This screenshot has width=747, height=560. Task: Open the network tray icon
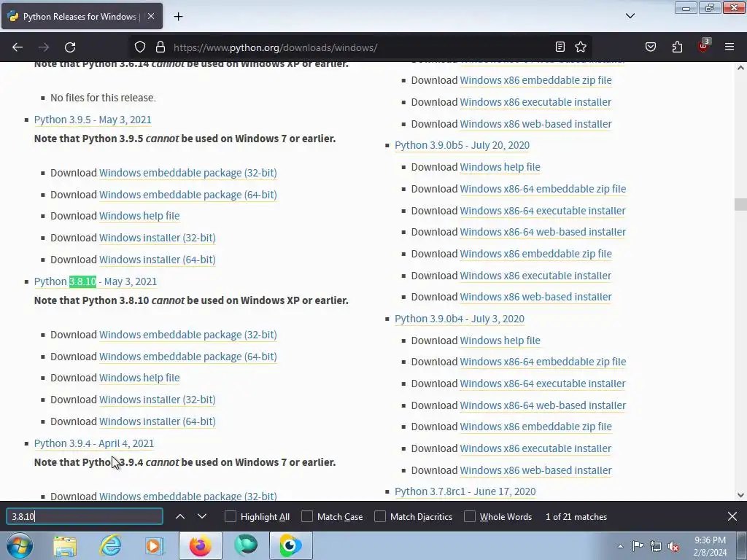point(656,546)
